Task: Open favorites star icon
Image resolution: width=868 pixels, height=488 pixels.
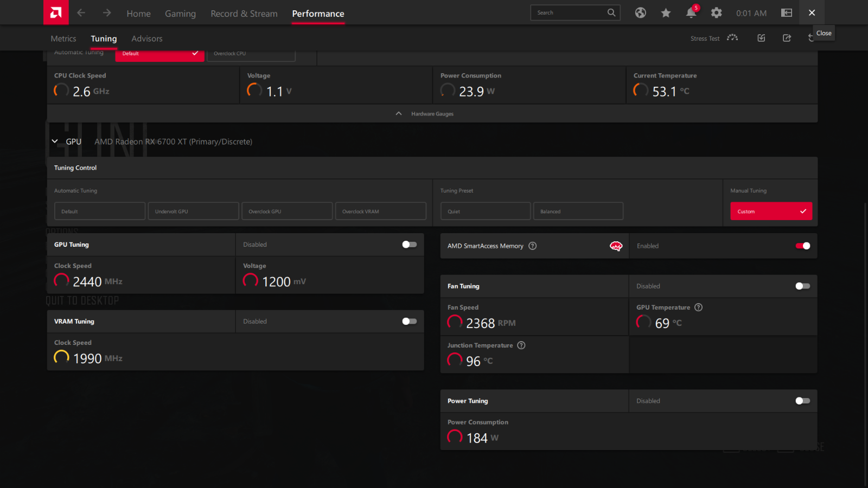Action: (x=666, y=12)
